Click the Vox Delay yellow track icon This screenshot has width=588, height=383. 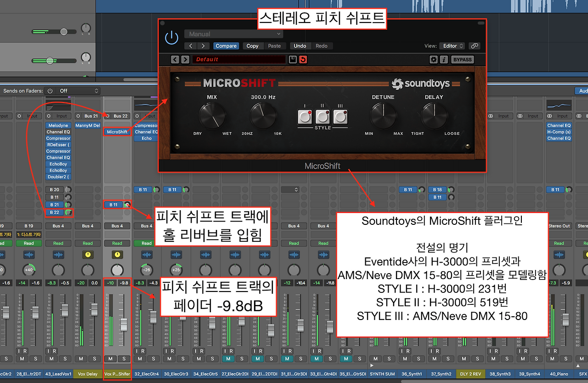coord(88,254)
